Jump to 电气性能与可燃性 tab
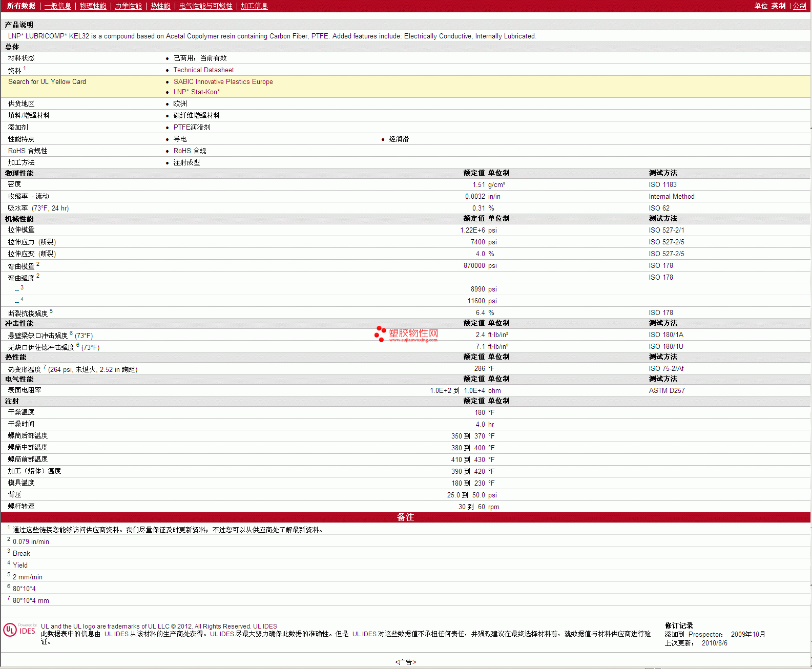Image resolution: width=812 pixels, height=669 pixels. coord(205,6)
